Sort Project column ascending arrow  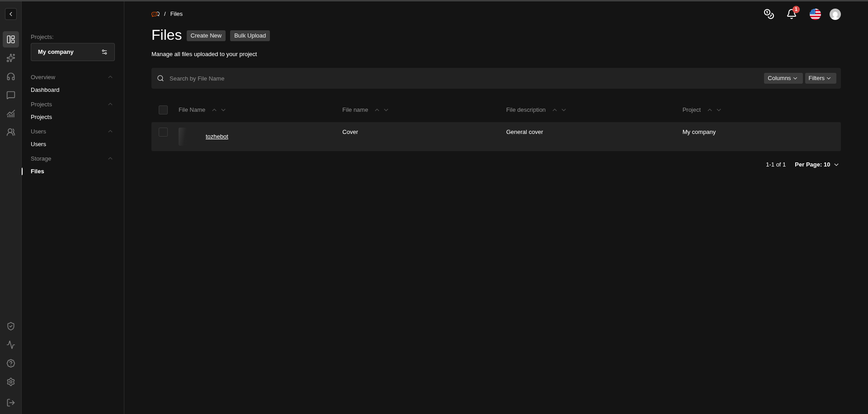click(710, 110)
